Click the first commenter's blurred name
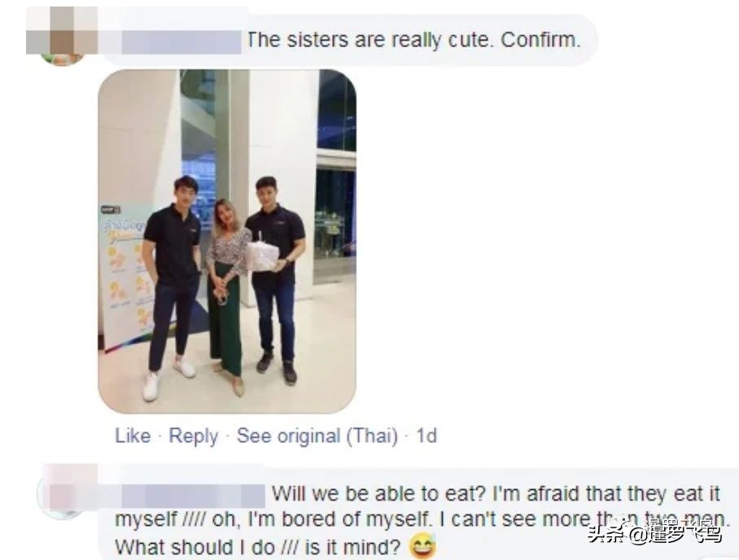739x560 pixels. pos(181,42)
